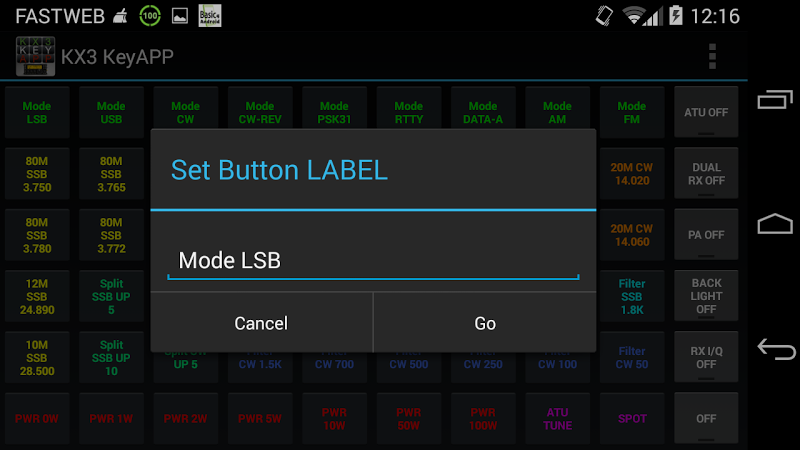The image size is (800, 450).
Task: Tap the Android home navigation icon
Action: click(x=775, y=223)
